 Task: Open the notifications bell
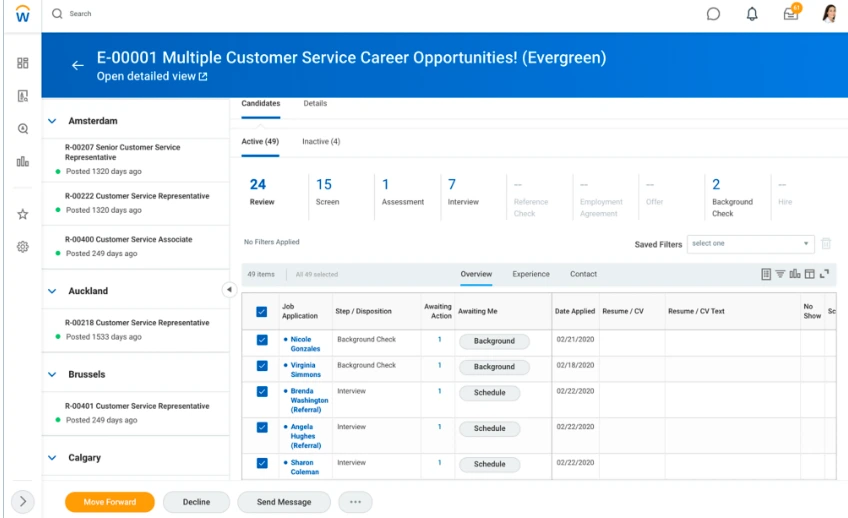click(752, 14)
